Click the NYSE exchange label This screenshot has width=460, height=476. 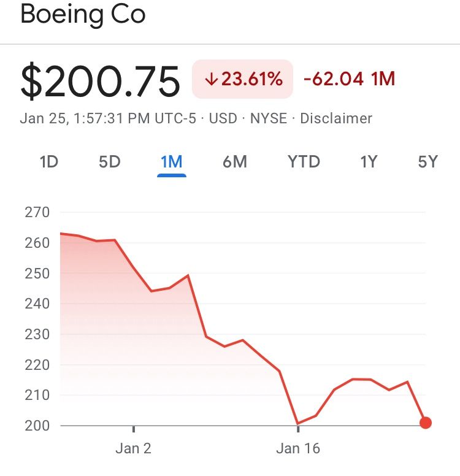269,118
